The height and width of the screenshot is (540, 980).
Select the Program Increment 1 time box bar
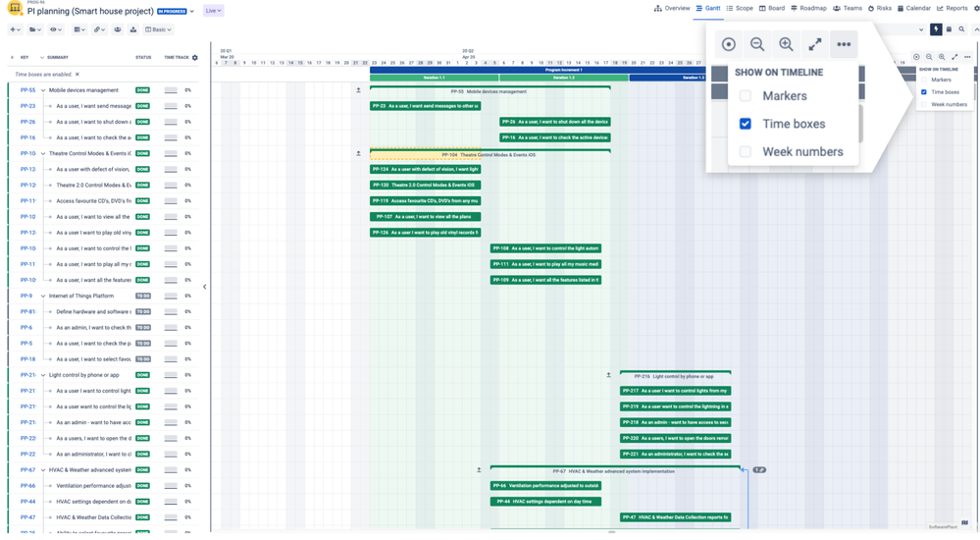coord(538,70)
